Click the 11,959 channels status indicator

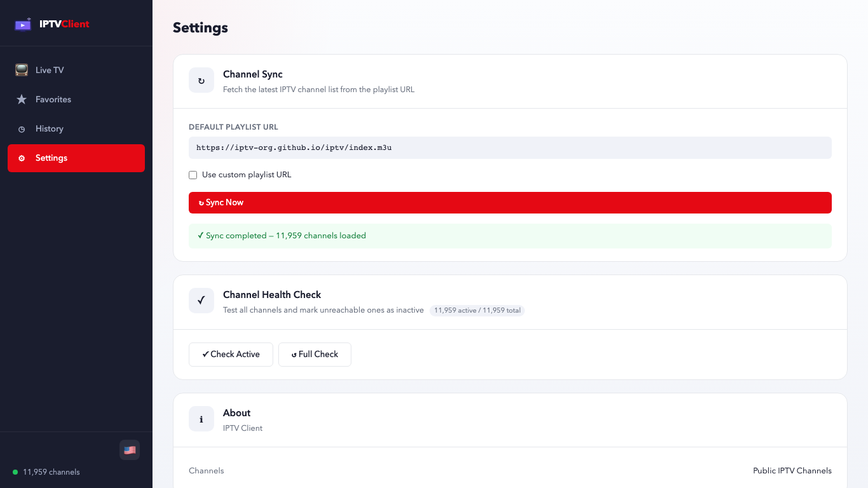[x=51, y=472]
